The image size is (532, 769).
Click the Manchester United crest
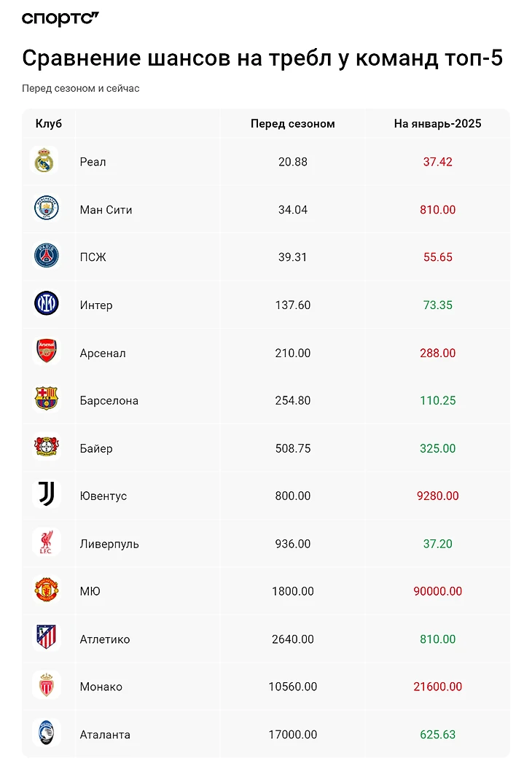coord(46,590)
